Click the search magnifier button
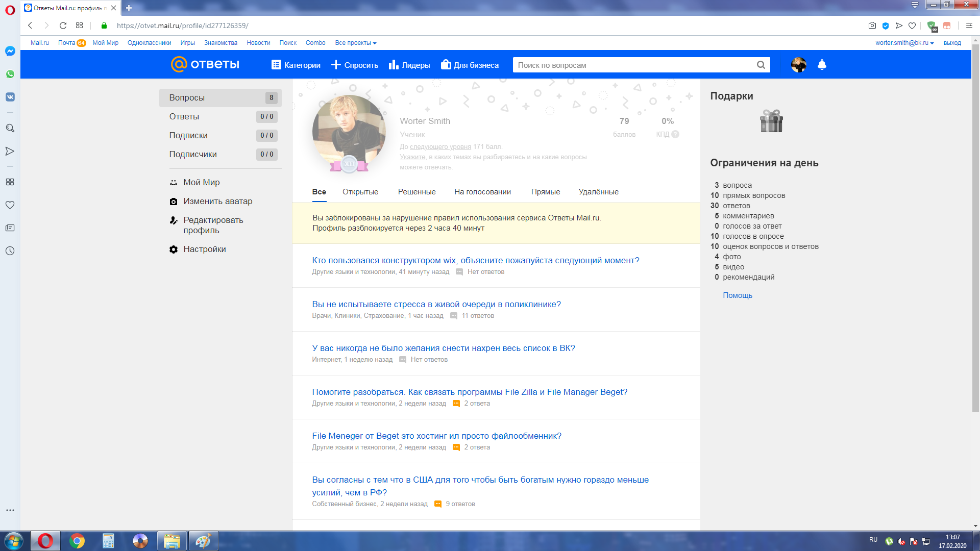 coord(761,65)
